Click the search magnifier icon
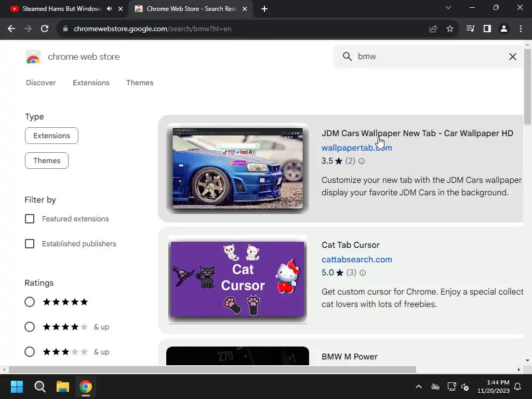Screen dimensions: 532x399 coord(347,56)
